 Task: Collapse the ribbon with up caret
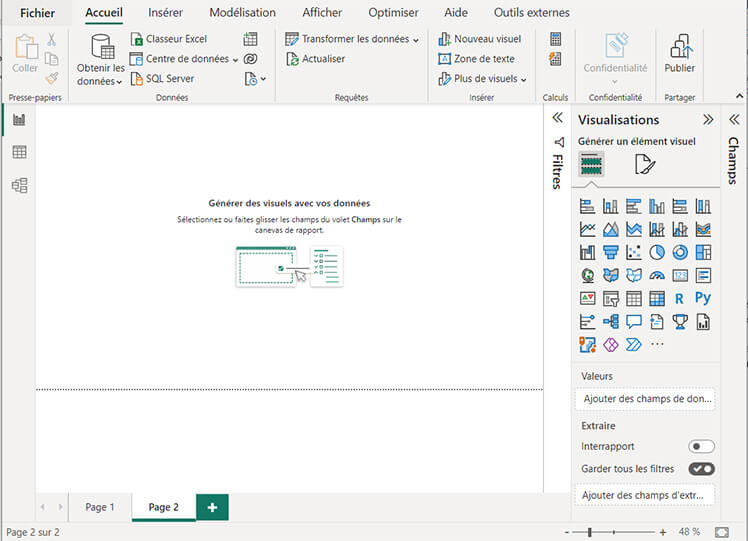click(739, 96)
